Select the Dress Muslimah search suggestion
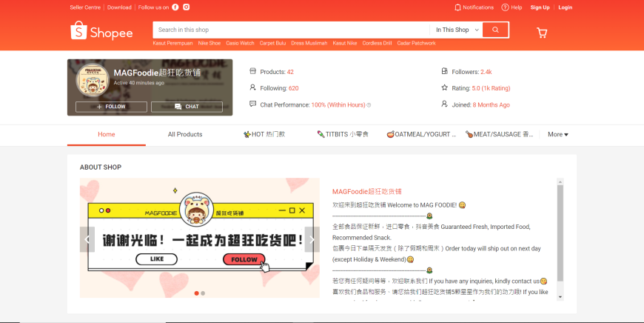Screen dimensions: 644x323 point(309,43)
